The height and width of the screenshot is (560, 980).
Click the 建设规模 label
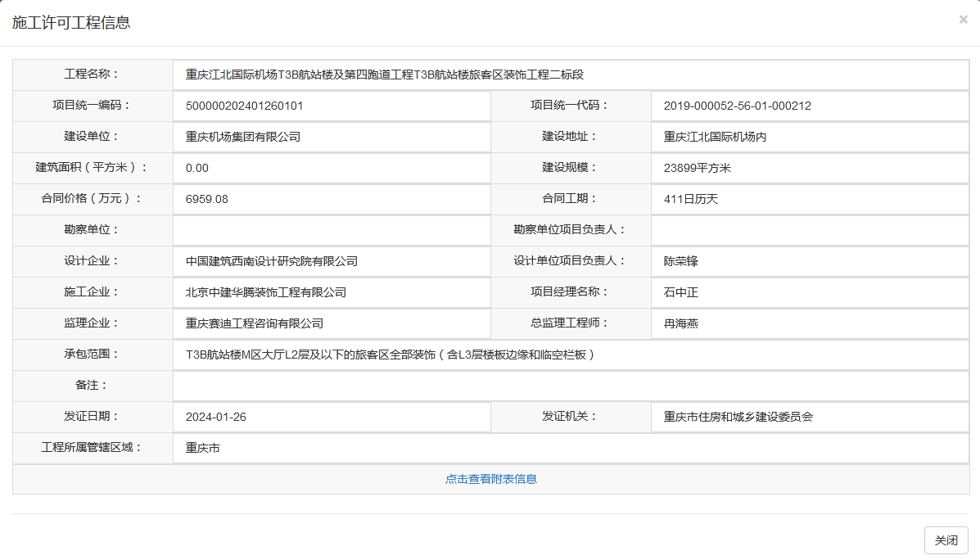(x=570, y=168)
